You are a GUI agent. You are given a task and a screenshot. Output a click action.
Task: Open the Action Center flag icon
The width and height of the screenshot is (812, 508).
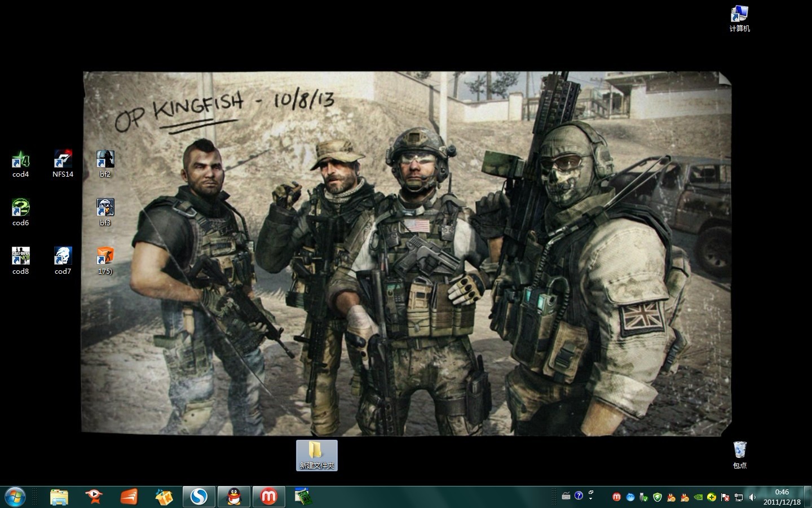tap(725, 497)
